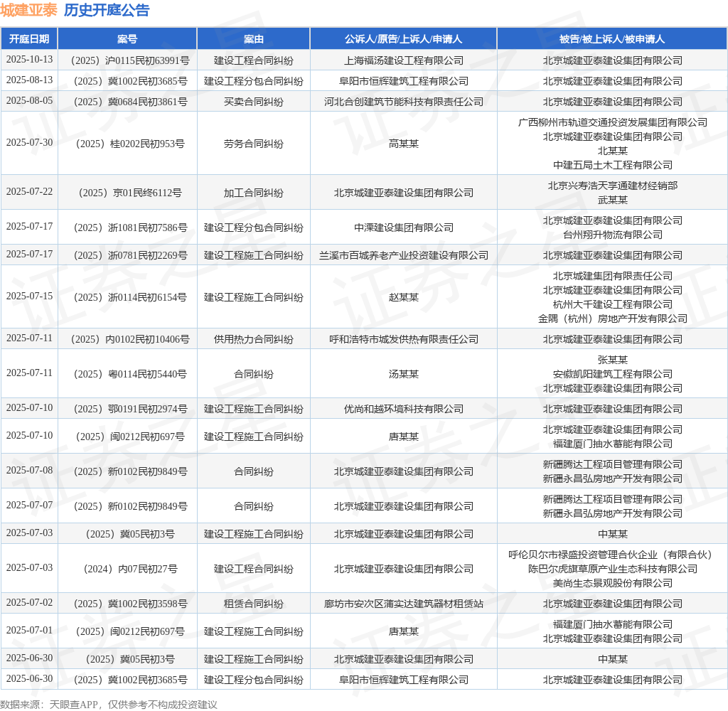Click plaintiff 廊坊市安次区蒲实达建筑器材租赁站
The width and height of the screenshot is (728, 711).
tap(404, 603)
